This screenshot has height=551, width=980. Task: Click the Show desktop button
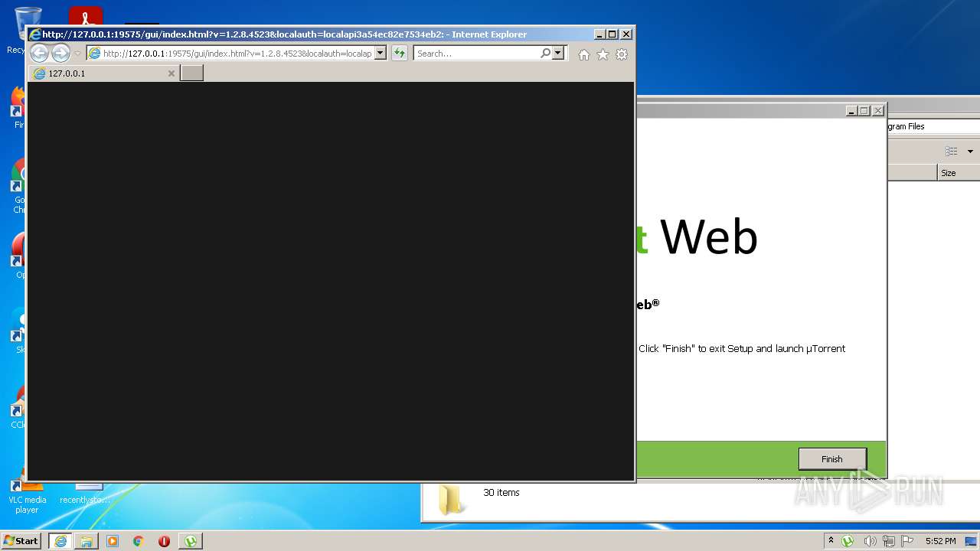coord(971,541)
